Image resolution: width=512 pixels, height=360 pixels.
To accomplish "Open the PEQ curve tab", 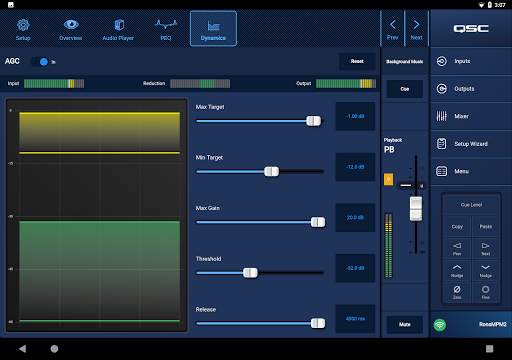I will tap(166, 29).
